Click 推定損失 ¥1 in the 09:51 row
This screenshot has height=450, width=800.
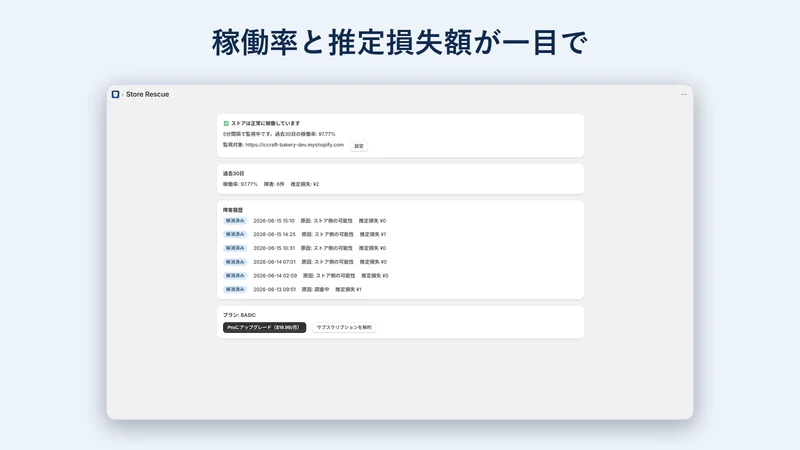(348, 290)
